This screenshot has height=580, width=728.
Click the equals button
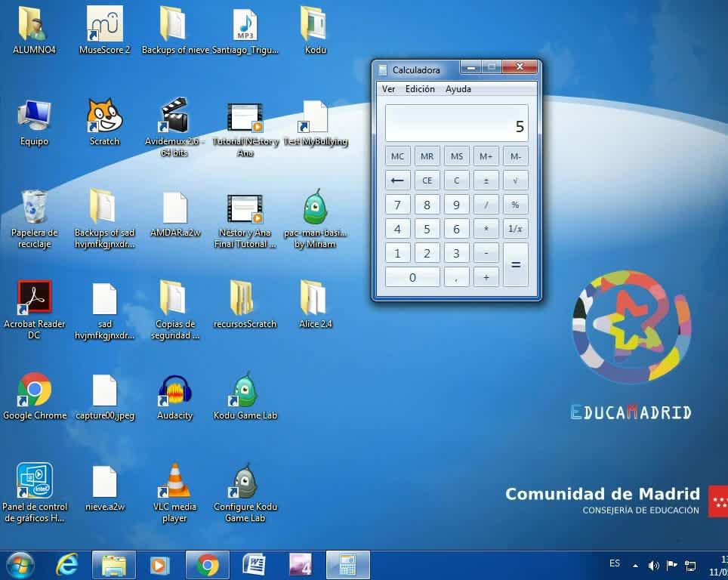pyautogui.click(x=515, y=265)
